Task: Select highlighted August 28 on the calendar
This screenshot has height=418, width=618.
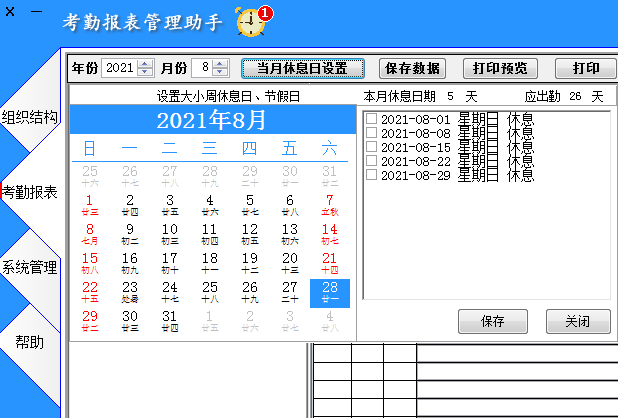Action: 330,293
